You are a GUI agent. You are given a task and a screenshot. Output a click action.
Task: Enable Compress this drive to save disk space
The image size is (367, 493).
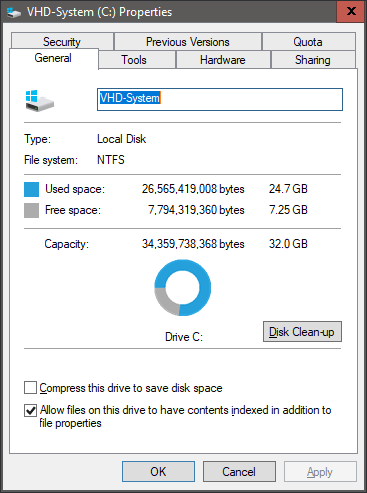pos(30,388)
